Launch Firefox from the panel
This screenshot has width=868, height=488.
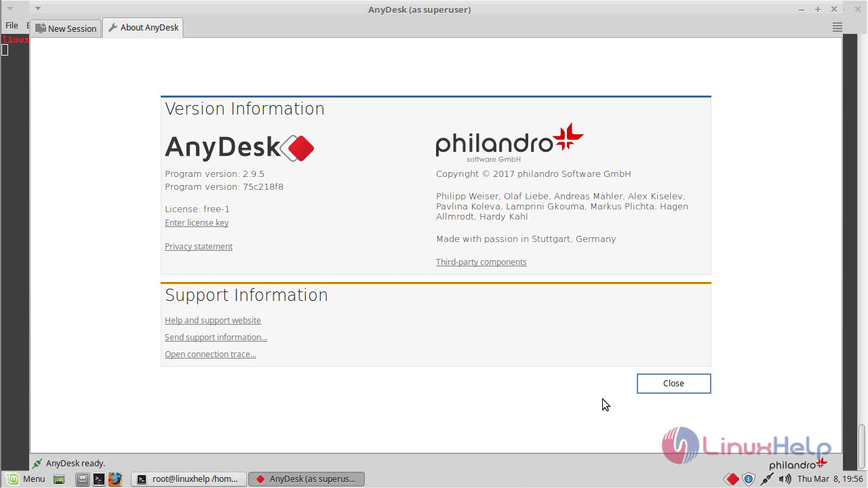pyautogui.click(x=115, y=479)
